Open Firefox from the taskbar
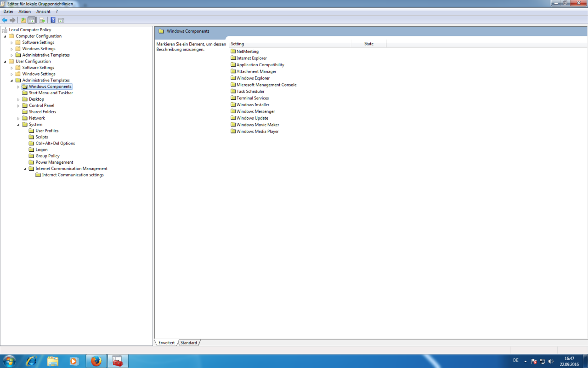 pos(96,361)
